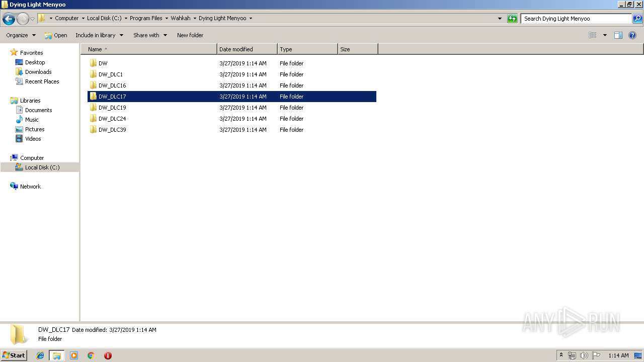This screenshot has width=644, height=362.
Task: Open Include in library dropdown
Action: point(99,35)
